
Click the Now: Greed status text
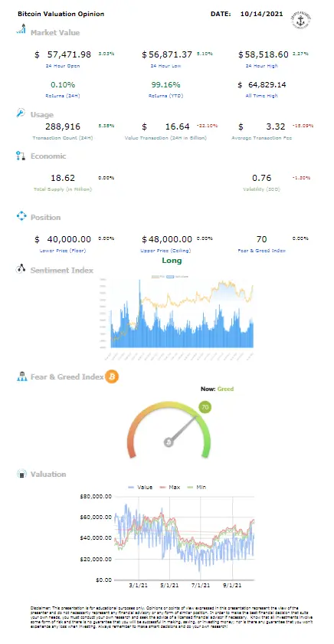pos(217,389)
